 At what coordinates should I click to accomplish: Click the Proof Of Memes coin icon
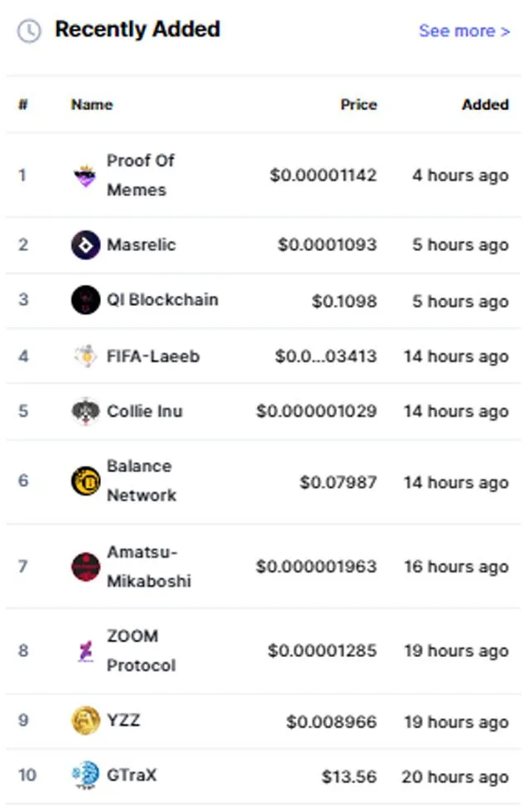pos(85,176)
